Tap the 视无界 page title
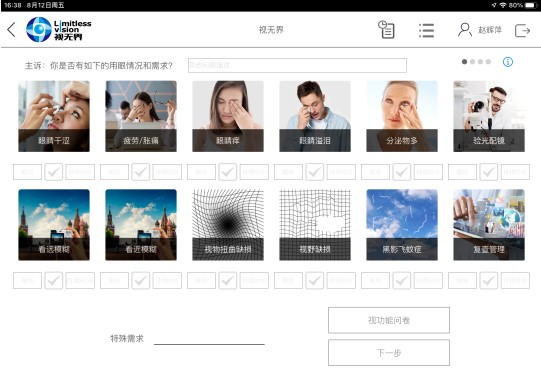This screenshot has width=541, height=385. (x=271, y=30)
